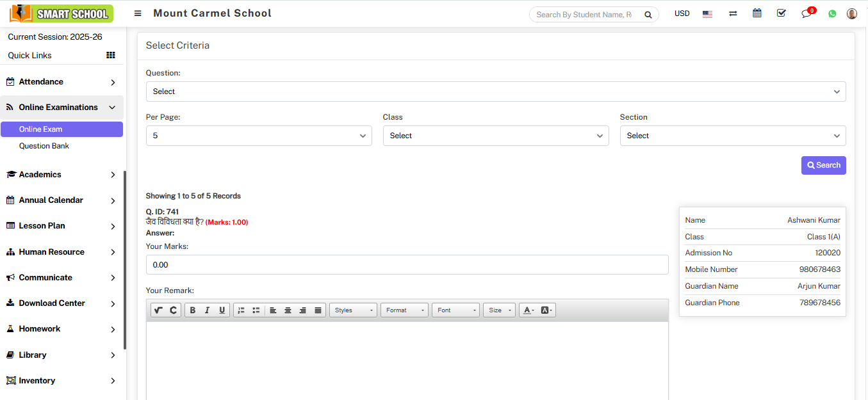This screenshot has height=400, width=868.
Task: Open the WhatsApp icon in header
Action: (832, 13)
